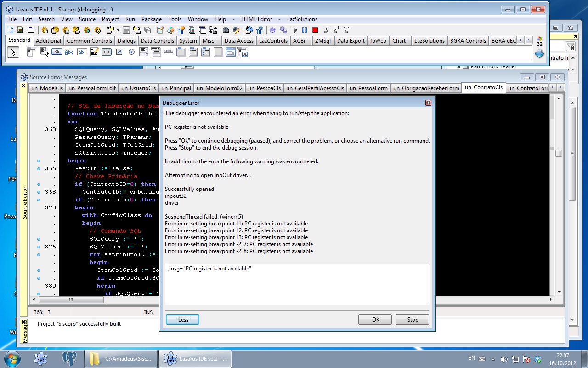Open the un_Principal editor tab

coord(176,88)
